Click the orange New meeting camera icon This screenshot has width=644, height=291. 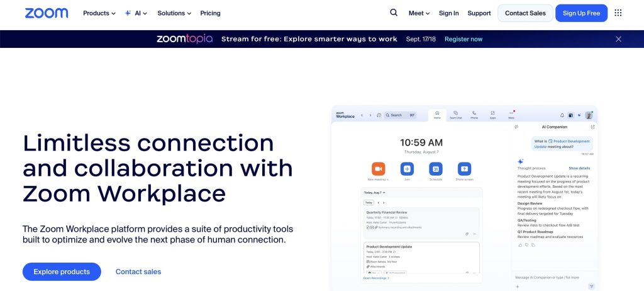point(378,169)
